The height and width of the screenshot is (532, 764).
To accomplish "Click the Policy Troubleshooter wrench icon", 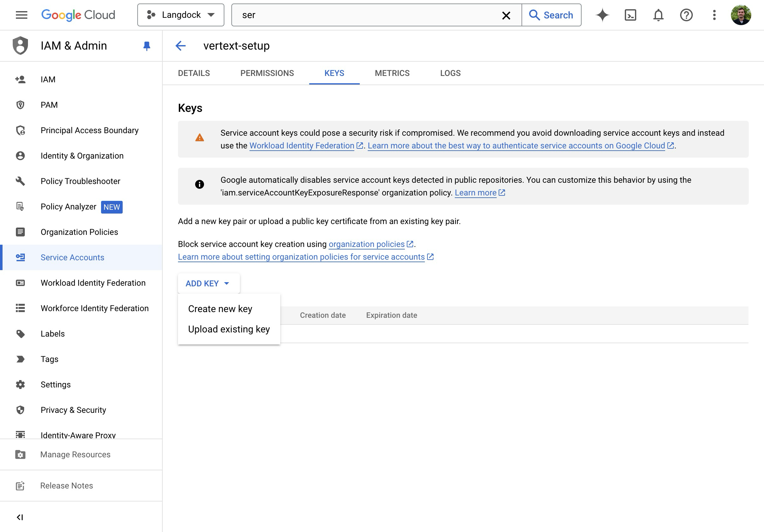I will tap(20, 181).
